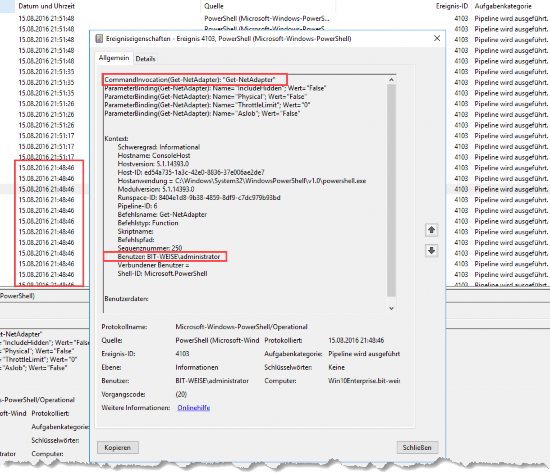This screenshot has height=473, width=550.
Task: Select the first event row dated 21:51:17
Action: coord(46,135)
